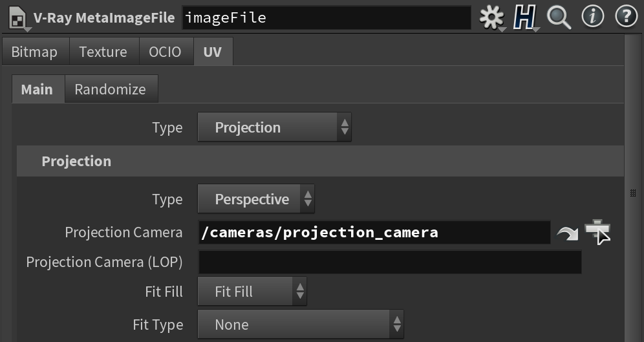
Task: Open help via the question mark icon
Action: (x=626, y=17)
